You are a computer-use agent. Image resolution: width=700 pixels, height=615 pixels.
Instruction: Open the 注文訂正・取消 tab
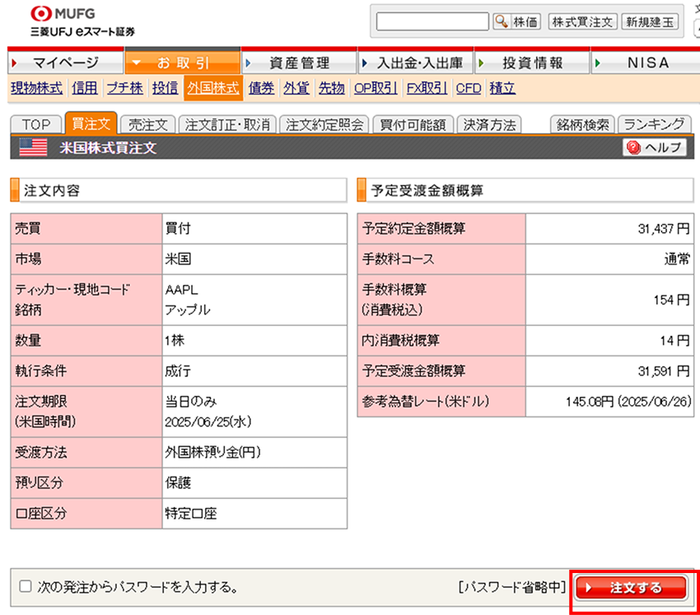tap(227, 124)
